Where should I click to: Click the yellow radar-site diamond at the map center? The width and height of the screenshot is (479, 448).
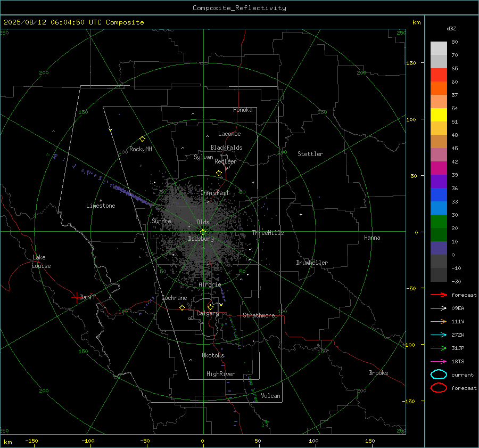pyautogui.click(x=203, y=232)
